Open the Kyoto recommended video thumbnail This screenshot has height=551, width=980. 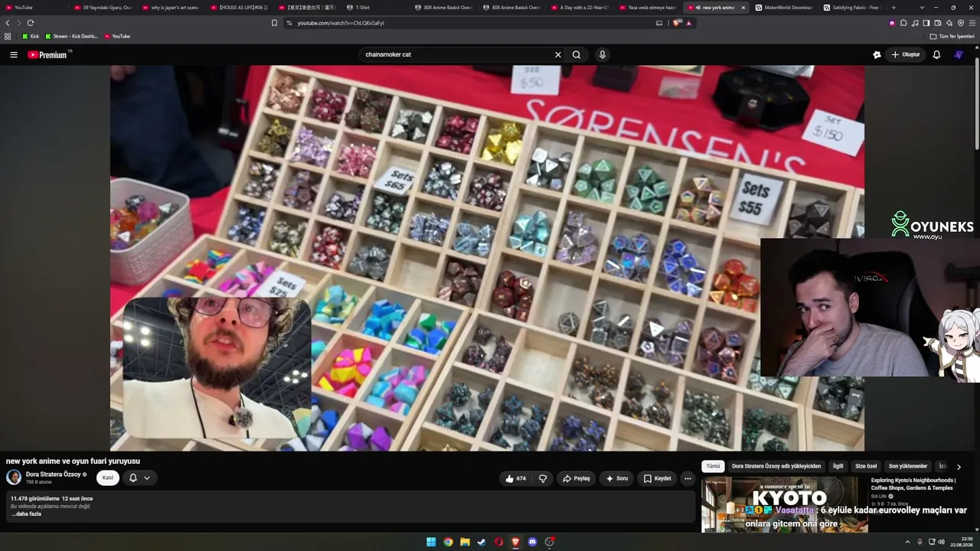pyautogui.click(x=785, y=504)
